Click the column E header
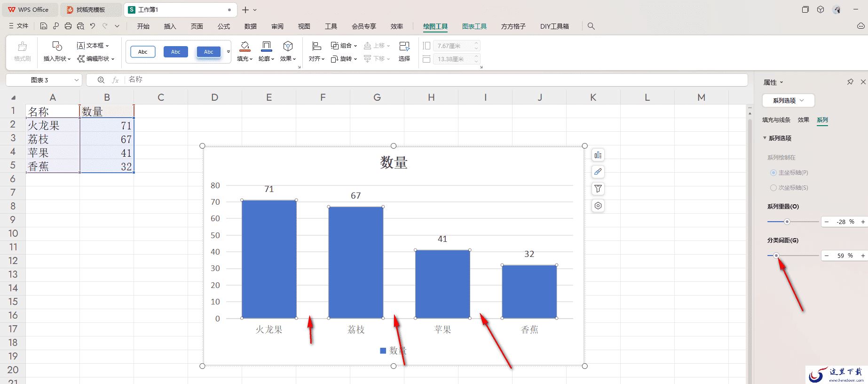Image resolution: width=868 pixels, height=384 pixels. point(269,97)
